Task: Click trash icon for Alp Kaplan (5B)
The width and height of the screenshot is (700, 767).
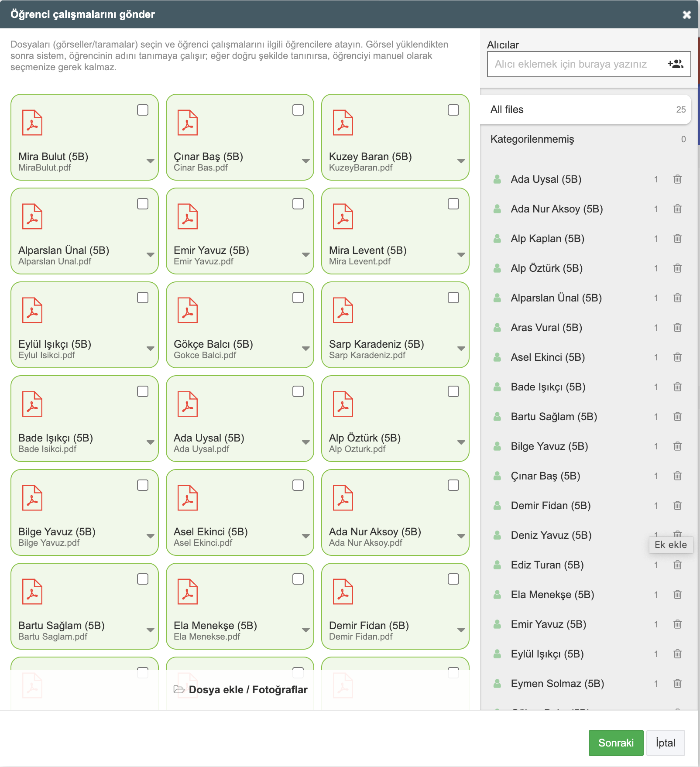Action: point(677,239)
